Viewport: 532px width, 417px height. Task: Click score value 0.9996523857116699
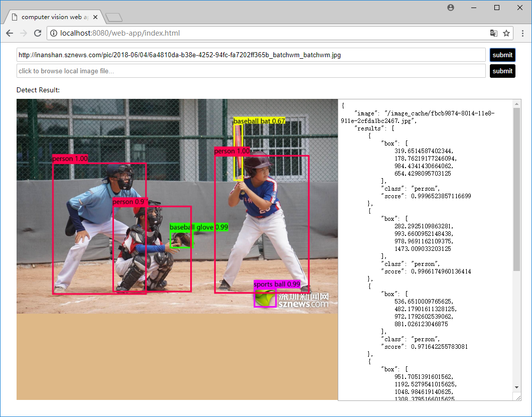[x=441, y=196]
